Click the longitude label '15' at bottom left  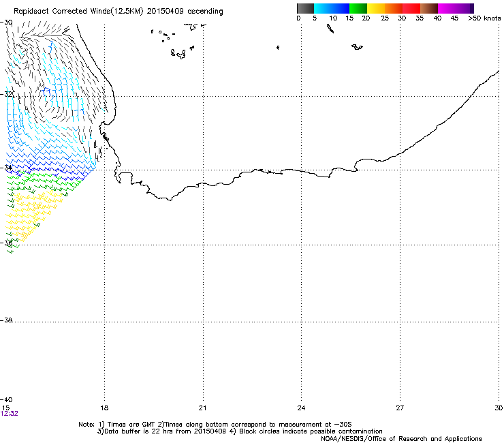pyautogui.click(x=5, y=408)
